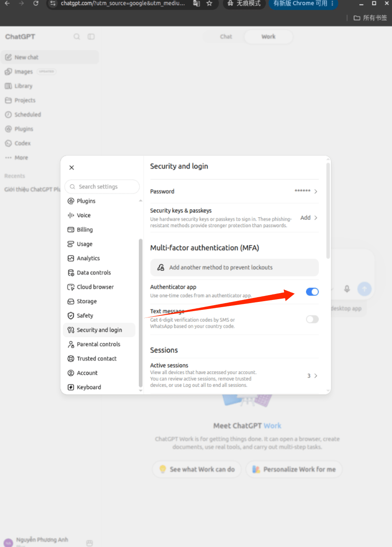Click the settings content scrollbar thumb

(x=328, y=211)
